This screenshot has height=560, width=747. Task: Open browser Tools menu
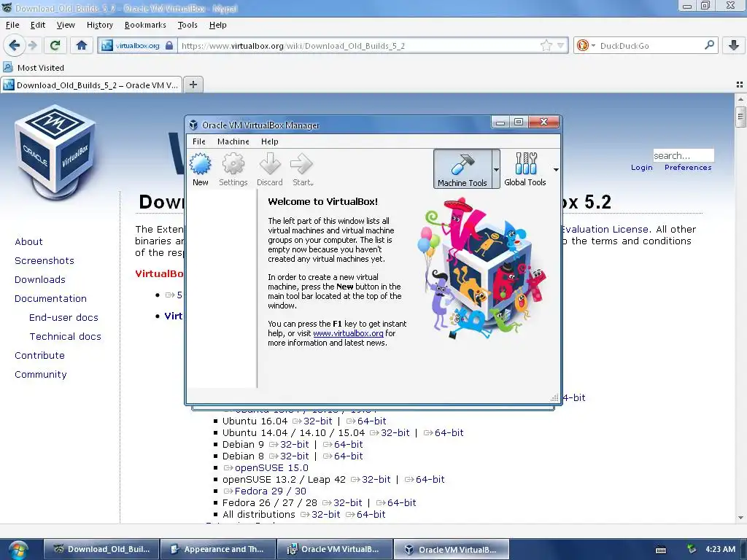click(187, 25)
